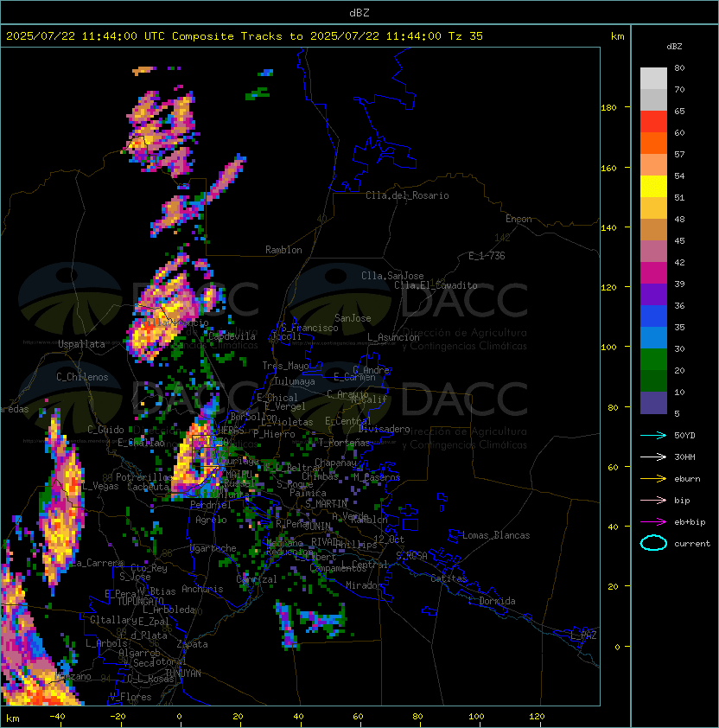Select the 70-80 dBZ light gray swatch
Screen dimensions: 719x728
click(653, 79)
